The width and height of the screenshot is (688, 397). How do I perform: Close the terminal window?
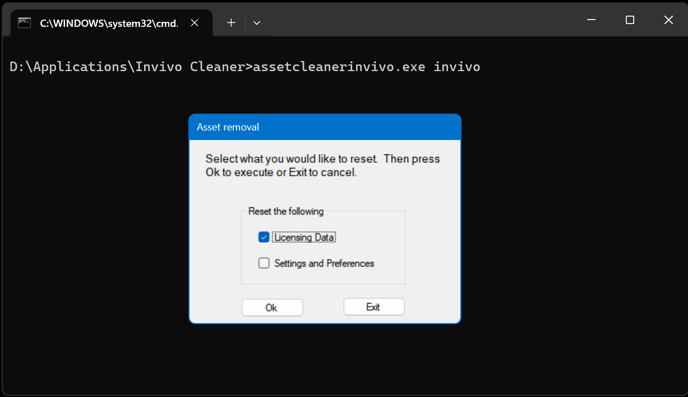click(x=668, y=20)
